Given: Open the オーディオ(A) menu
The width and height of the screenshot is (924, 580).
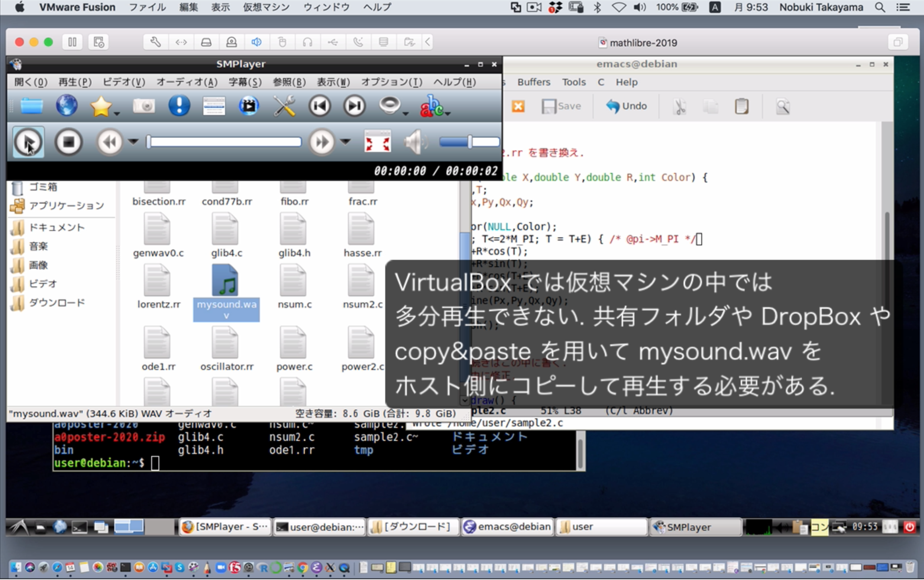Looking at the screenshot, I should (187, 82).
